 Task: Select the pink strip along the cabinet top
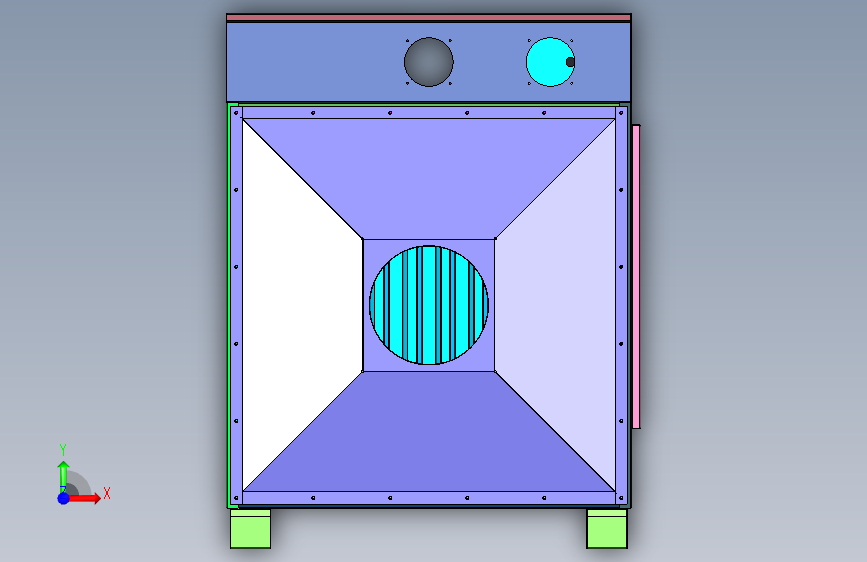[429, 18]
